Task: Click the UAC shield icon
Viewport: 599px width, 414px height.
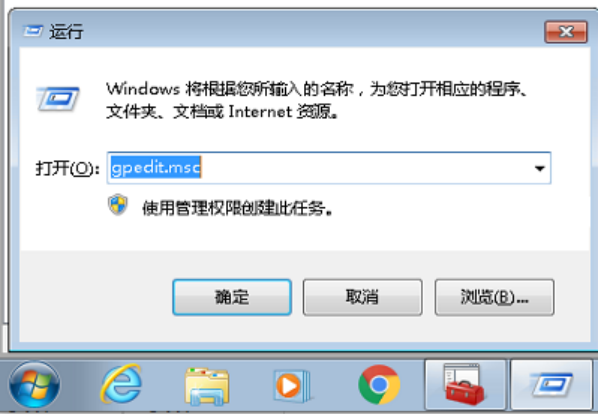Action: [118, 205]
